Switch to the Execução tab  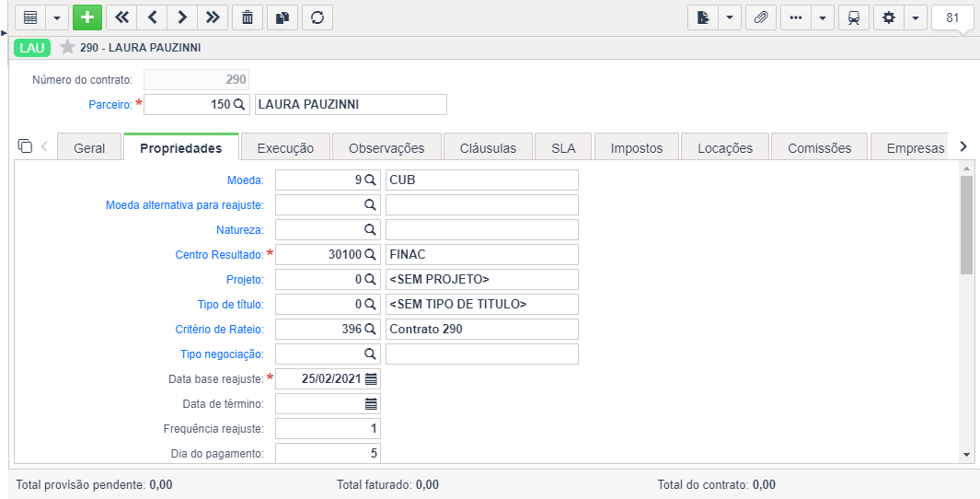pyautogui.click(x=285, y=148)
